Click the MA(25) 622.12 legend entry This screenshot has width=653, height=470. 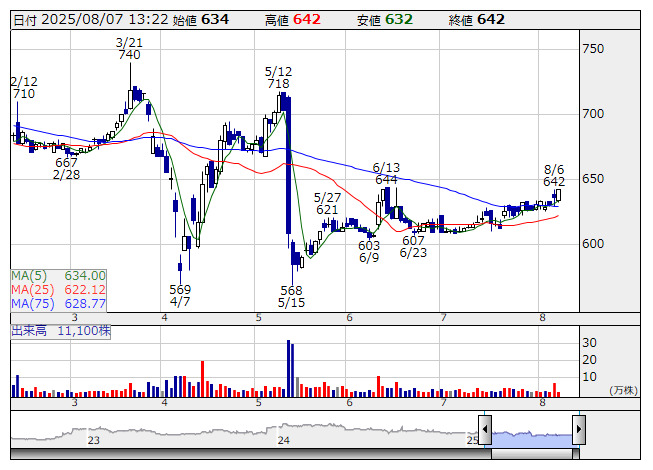[x=59, y=290]
